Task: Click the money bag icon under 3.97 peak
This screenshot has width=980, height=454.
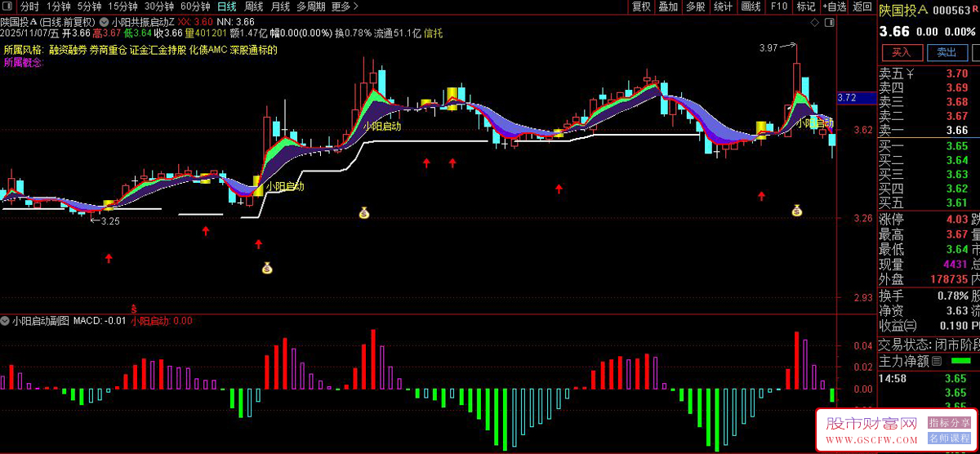Action: [x=797, y=211]
